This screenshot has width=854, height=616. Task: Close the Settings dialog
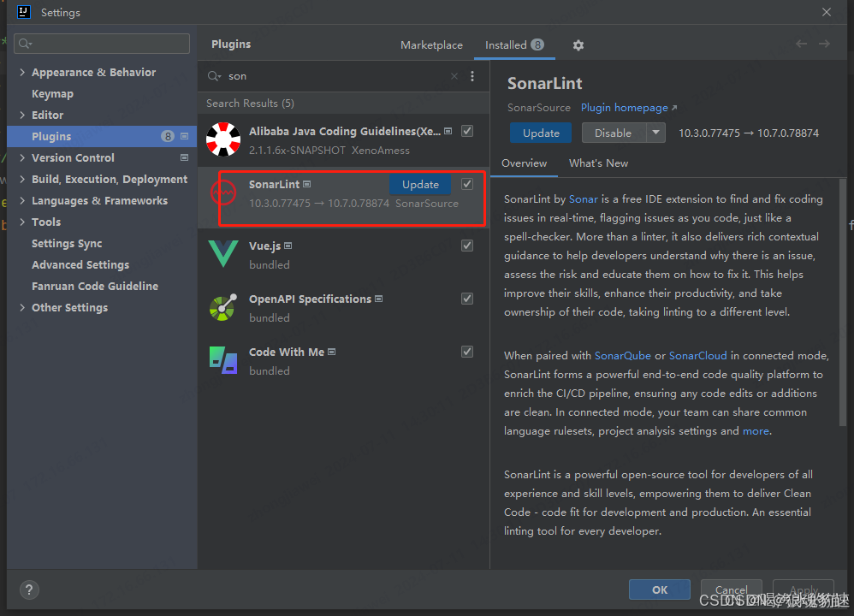pyautogui.click(x=827, y=12)
